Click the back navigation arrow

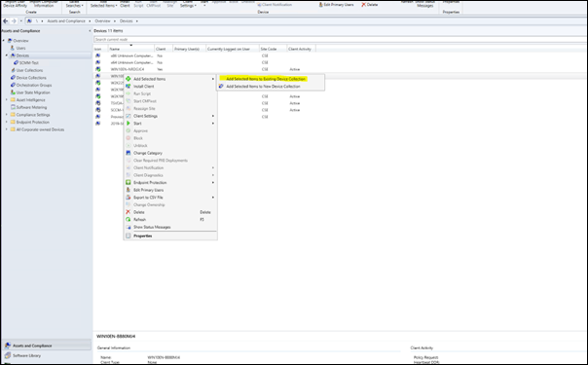(x=5, y=21)
